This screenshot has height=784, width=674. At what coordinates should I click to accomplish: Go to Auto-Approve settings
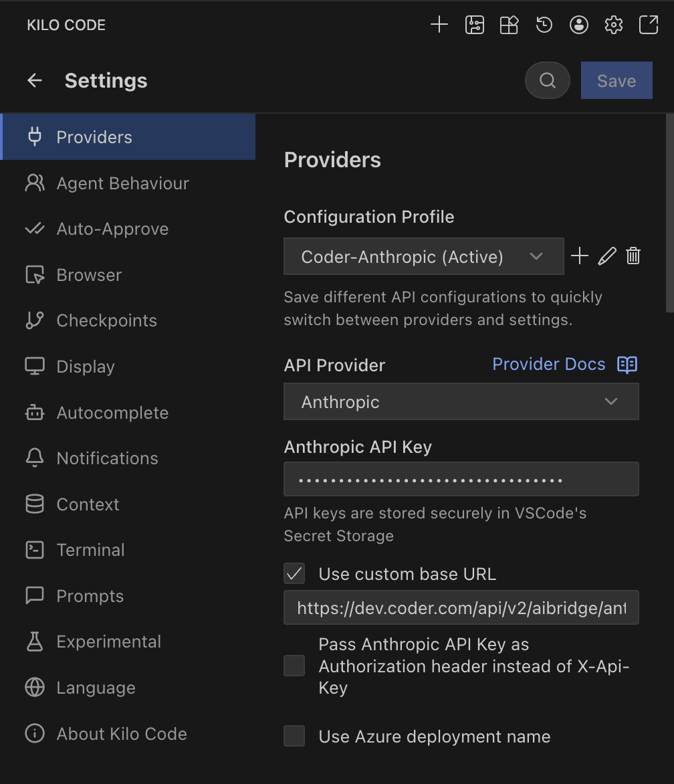pos(129,229)
